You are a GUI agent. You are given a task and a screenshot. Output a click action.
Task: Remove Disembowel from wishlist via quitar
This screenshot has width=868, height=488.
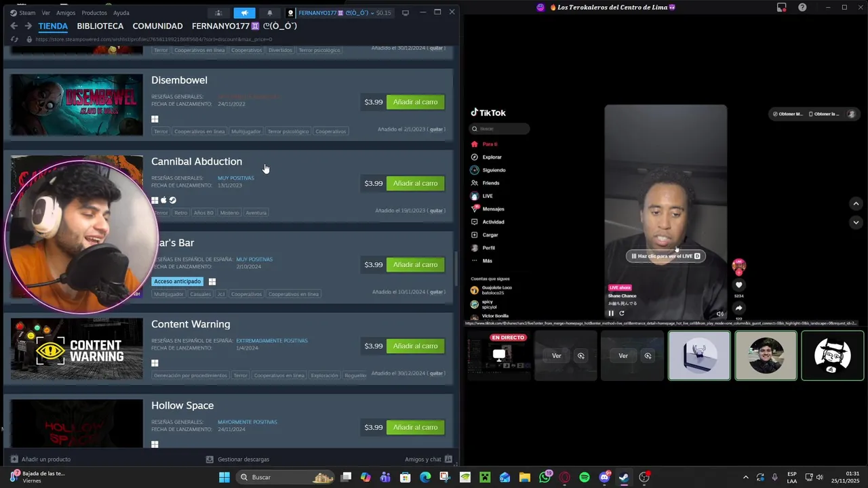pos(436,129)
